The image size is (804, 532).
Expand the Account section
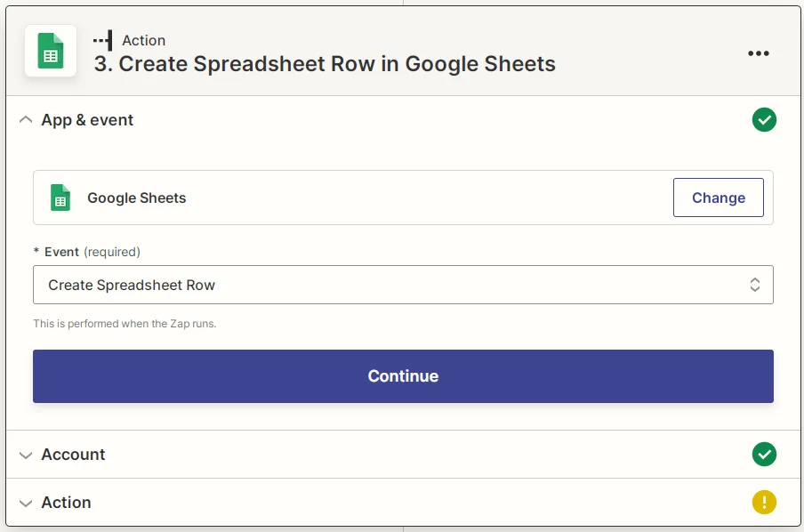(x=26, y=455)
